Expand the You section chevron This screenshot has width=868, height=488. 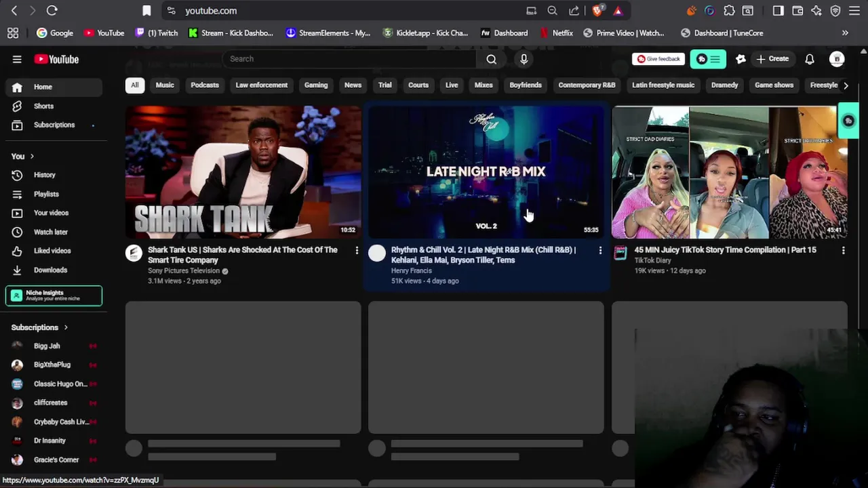pyautogui.click(x=32, y=157)
